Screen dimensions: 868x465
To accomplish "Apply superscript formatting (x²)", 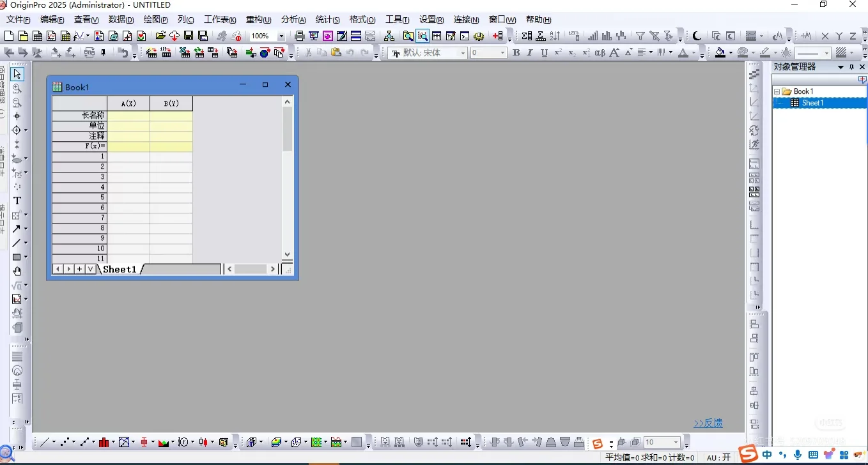I will point(558,53).
